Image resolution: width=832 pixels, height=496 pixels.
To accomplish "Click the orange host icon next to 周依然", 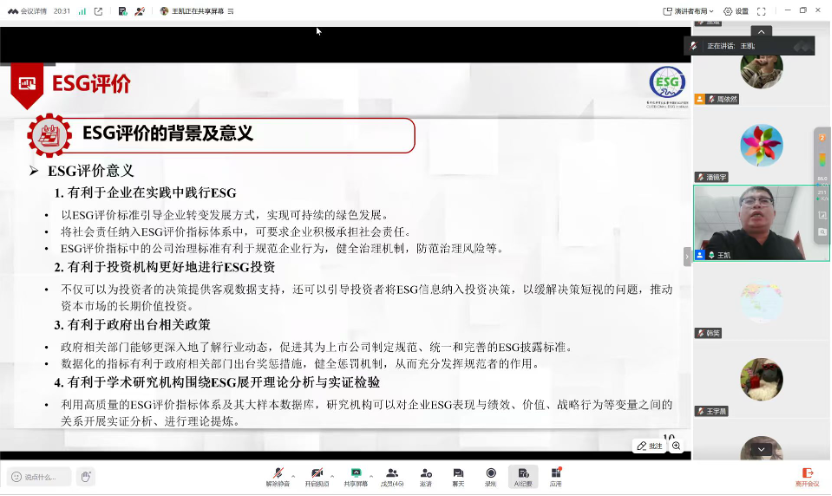I will point(700,99).
